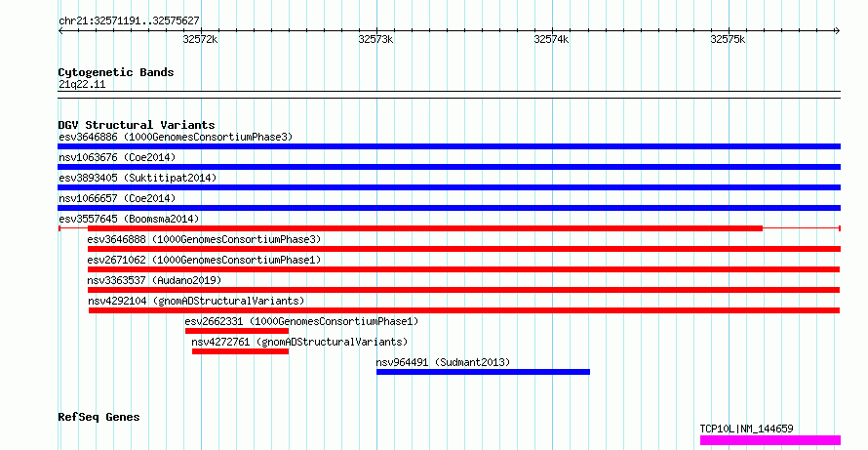
Task: Select the blue bar under esv3893405
Action: click(x=449, y=187)
